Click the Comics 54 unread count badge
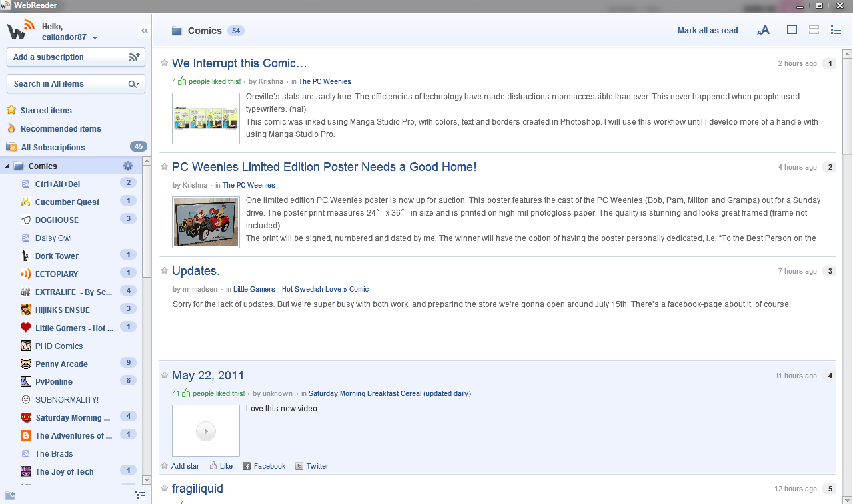Image resolution: width=853 pixels, height=504 pixels. [236, 31]
